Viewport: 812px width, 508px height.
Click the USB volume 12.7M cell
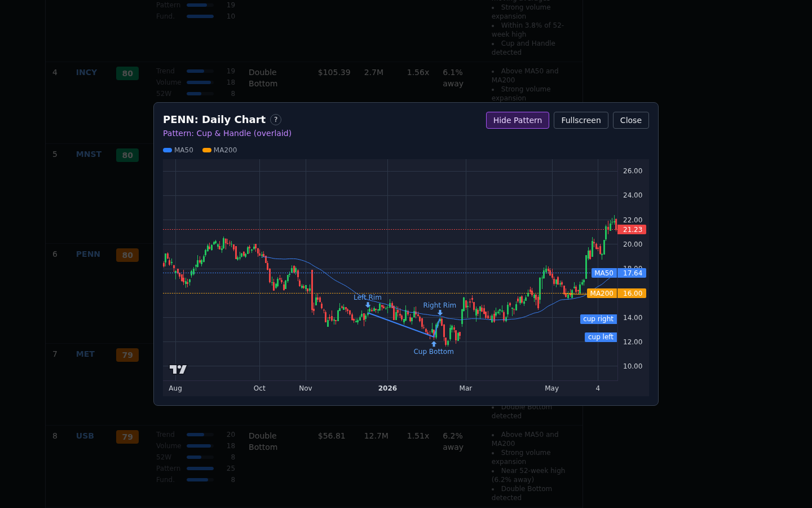[x=376, y=436]
